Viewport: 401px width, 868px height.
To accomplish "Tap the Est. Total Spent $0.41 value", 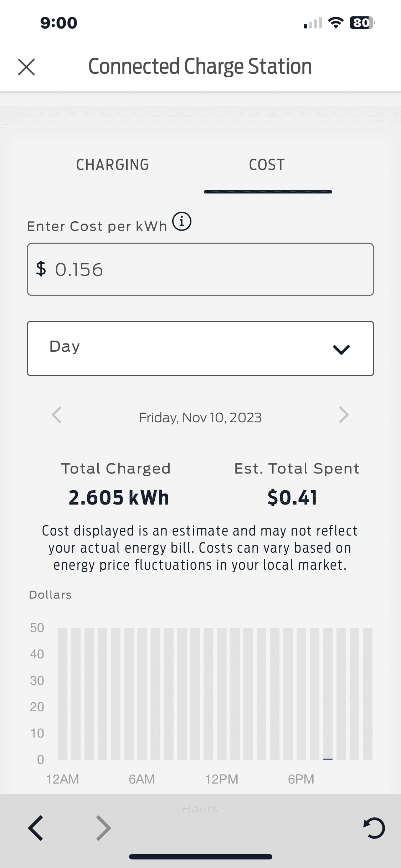I will coord(292,497).
